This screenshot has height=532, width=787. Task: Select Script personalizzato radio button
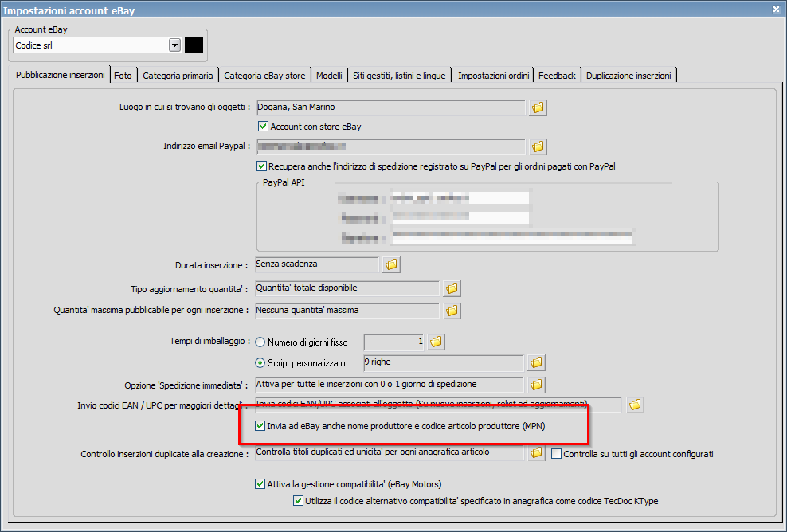pos(260,362)
